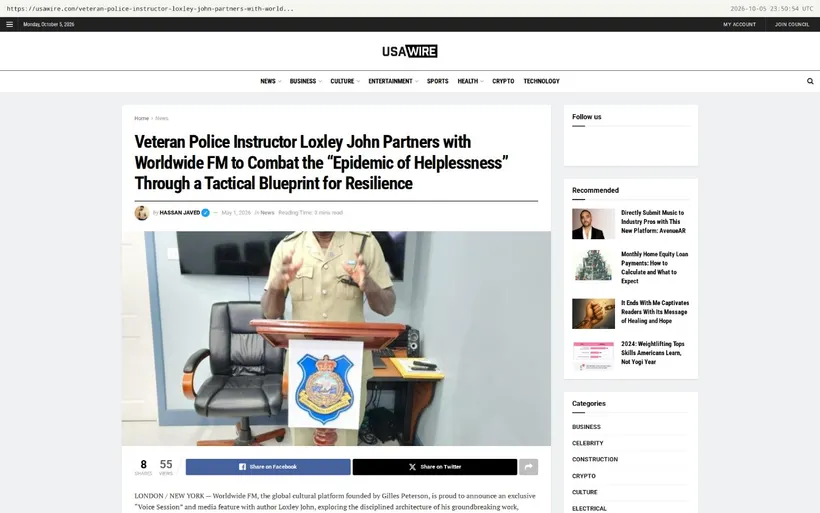The image size is (820, 513).
Task: Click the Home breadcrumb link
Action: tap(141, 118)
